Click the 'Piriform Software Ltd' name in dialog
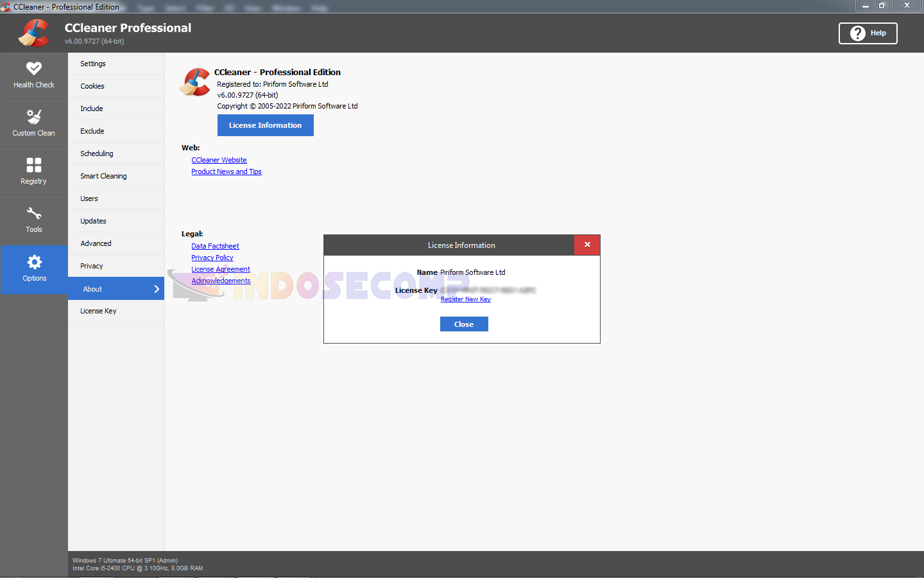Image resolution: width=924 pixels, height=578 pixels. (x=473, y=272)
